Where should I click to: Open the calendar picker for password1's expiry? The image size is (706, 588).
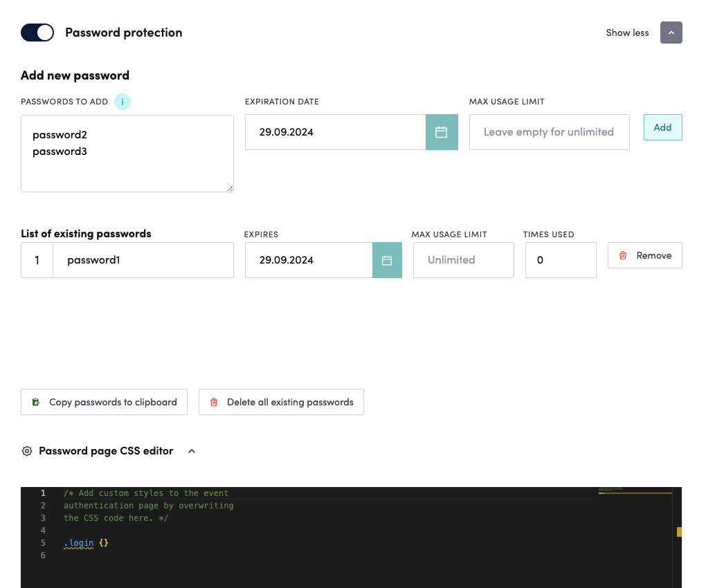point(388,259)
